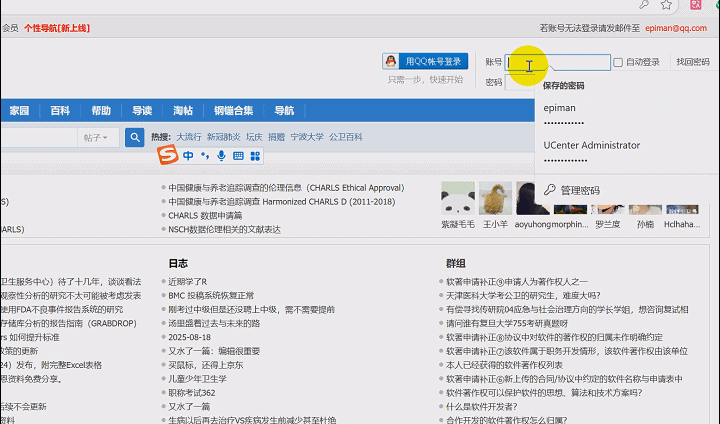Click the Sogou microphone voice input icon
The height and width of the screenshot is (424, 720).
[x=221, y=155]
